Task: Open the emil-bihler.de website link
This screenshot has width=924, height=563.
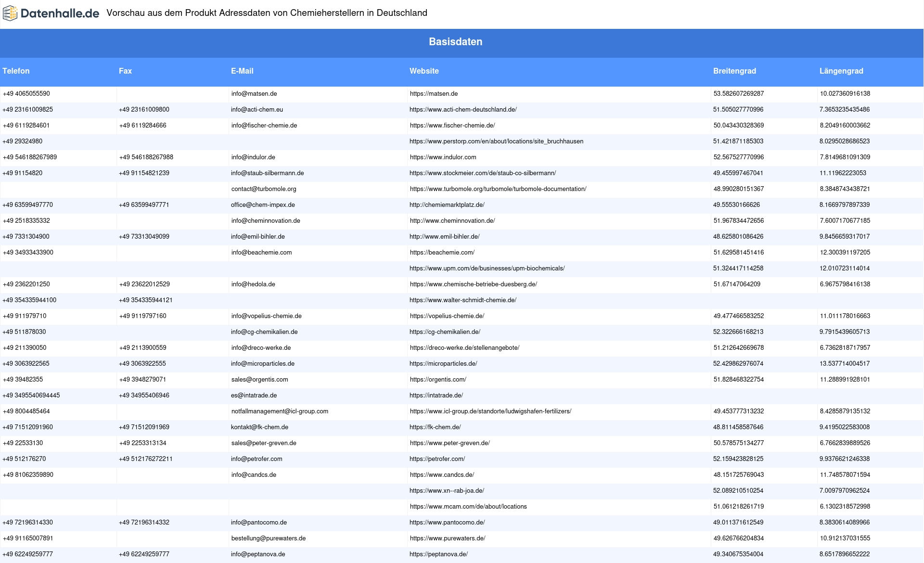Action: (x=445, y=237)
